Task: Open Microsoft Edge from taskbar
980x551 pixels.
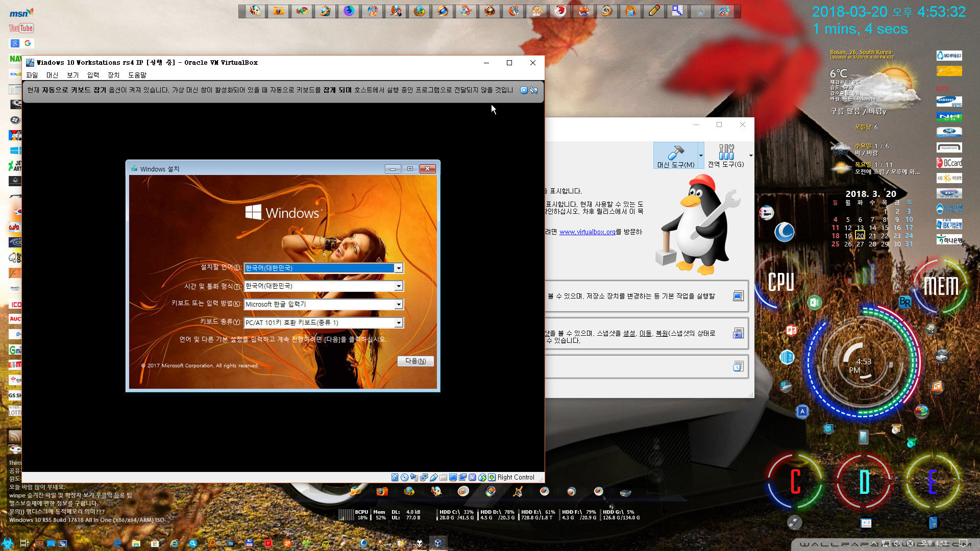Action: pyautogui.click(x=117, y=543)
